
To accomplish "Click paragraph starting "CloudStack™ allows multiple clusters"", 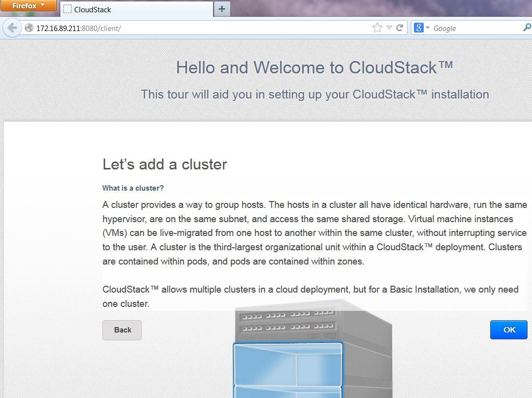I will click(x=311, y=297).
